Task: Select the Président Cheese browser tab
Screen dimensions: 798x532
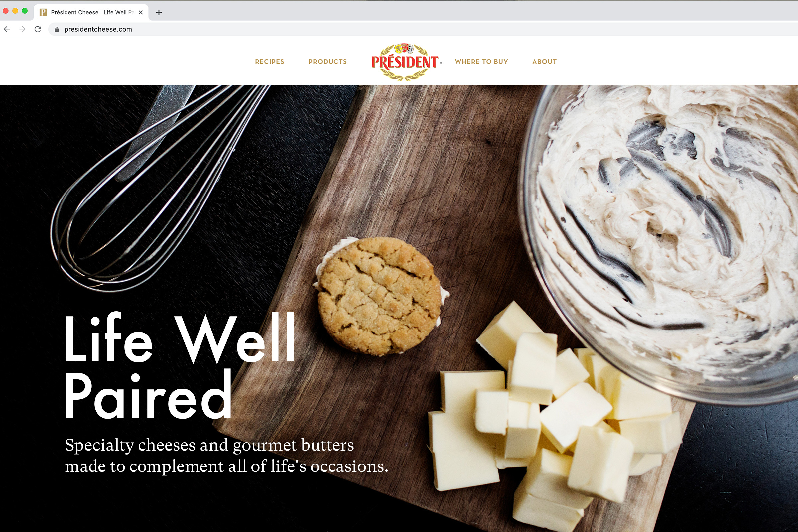Action: [x=91, y=13]
